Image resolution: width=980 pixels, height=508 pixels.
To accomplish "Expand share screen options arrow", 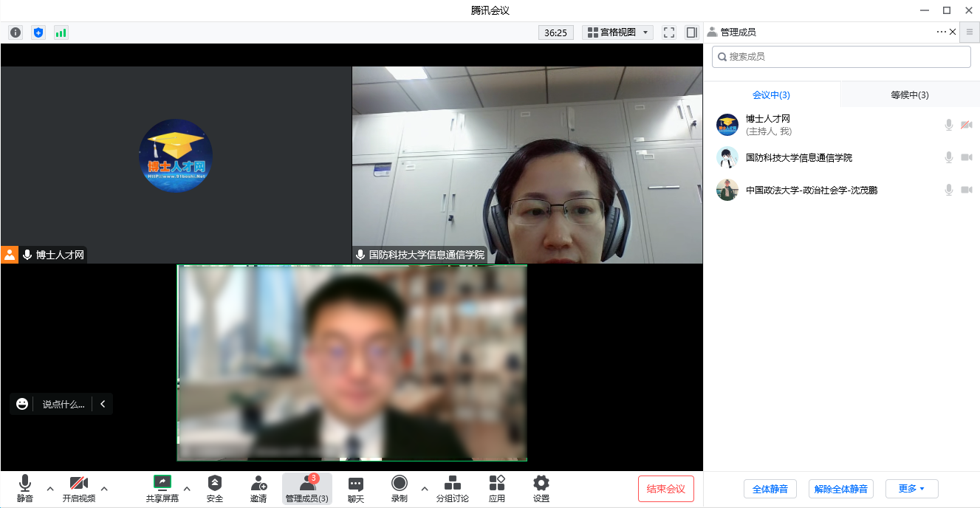I will pyautogui.click(x=186, y=488).
